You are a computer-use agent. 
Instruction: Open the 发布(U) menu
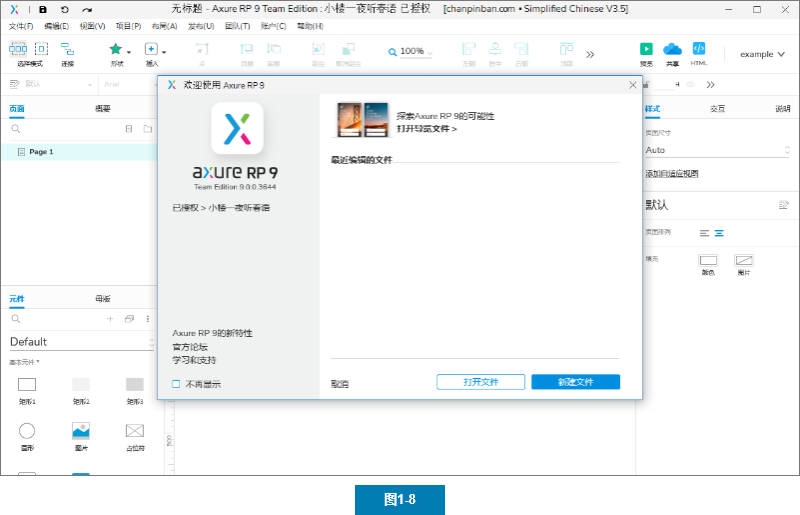click(201, 26)
